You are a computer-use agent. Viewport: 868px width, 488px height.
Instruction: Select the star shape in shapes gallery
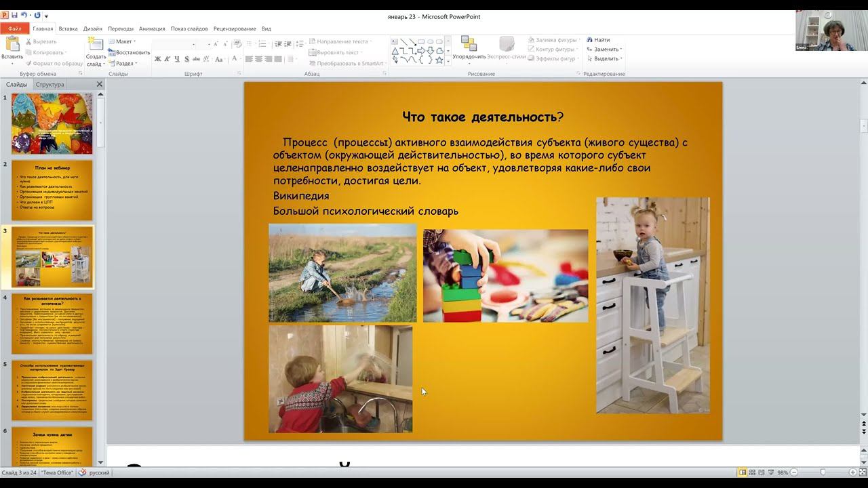pyautogui.click(x=439, y=60)
